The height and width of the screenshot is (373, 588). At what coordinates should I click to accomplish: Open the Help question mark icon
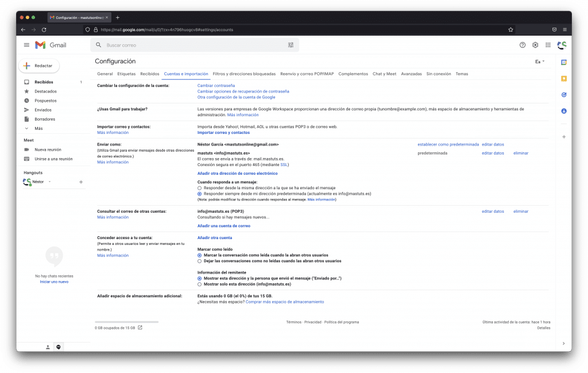523,45
